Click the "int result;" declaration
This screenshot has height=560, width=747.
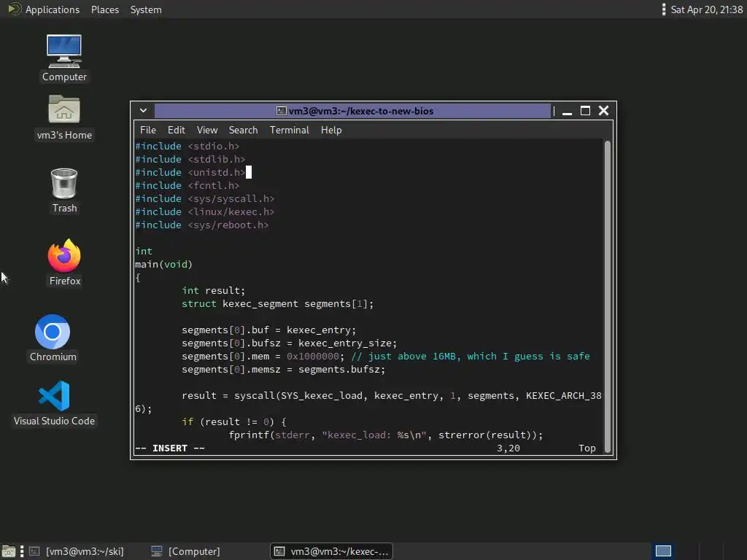tap(214, 290)
